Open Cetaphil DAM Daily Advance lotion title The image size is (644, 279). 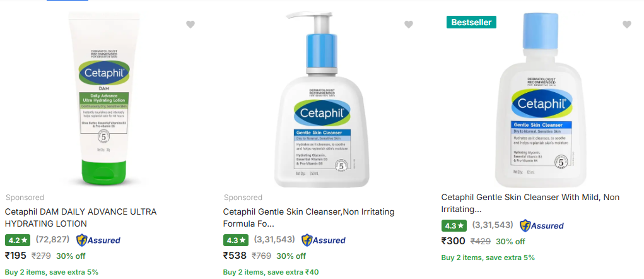point(81,218)
